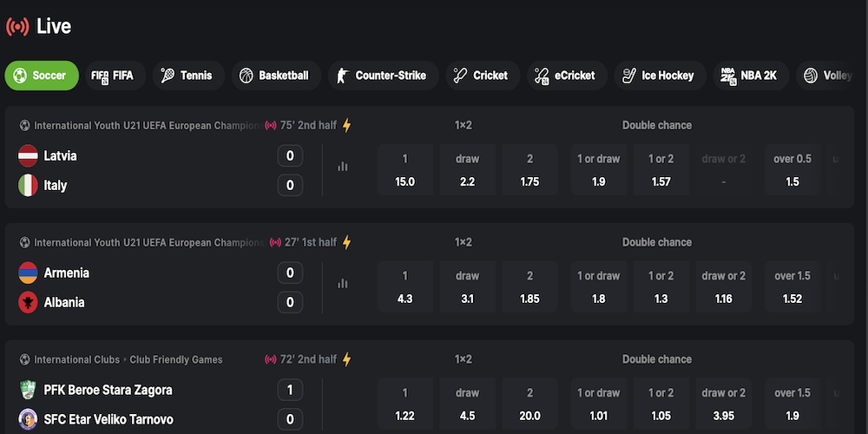The image size is (868, 434).
Task: Select draw odds 3.1 for Armenia match
Action: [467, 287]
